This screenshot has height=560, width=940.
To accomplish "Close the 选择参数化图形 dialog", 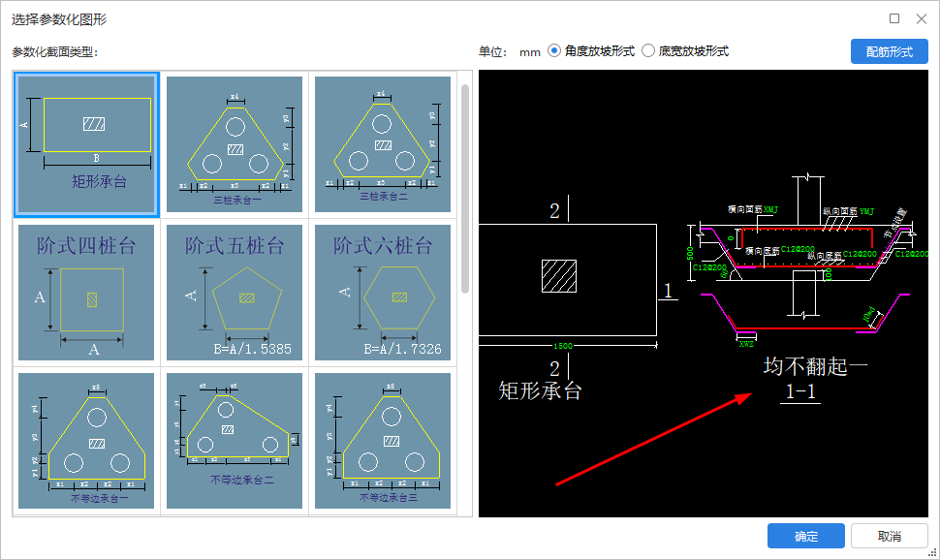I will point(922,18).
